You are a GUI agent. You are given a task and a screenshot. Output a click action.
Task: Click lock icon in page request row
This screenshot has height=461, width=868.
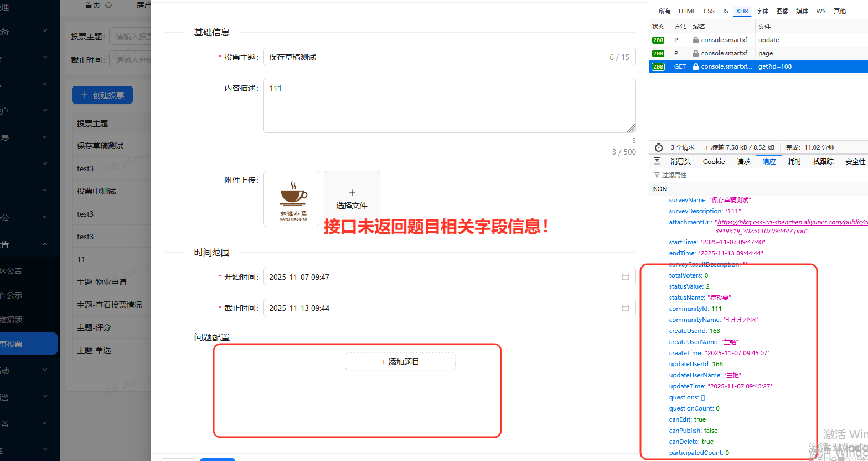coord(695,53)
